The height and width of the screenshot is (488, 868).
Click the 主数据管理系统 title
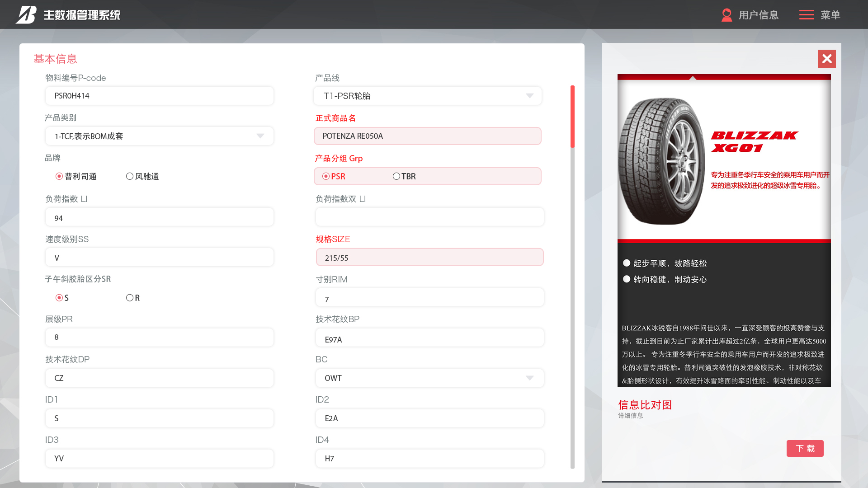click(82, 15)
